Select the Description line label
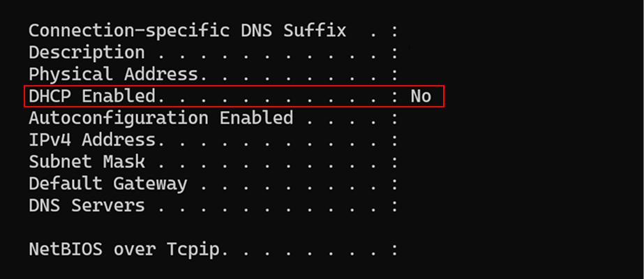Screen dimensions: 644x279 [87, 53]
